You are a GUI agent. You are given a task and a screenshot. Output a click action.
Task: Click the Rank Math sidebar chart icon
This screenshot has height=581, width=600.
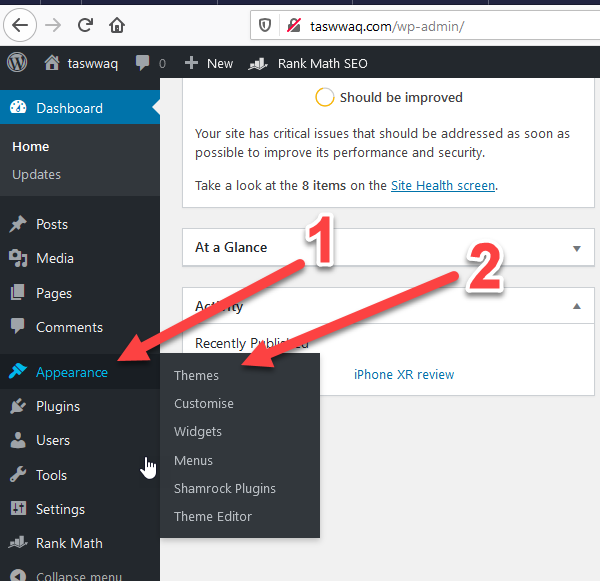pyautogui.click(x=18, y=543)
